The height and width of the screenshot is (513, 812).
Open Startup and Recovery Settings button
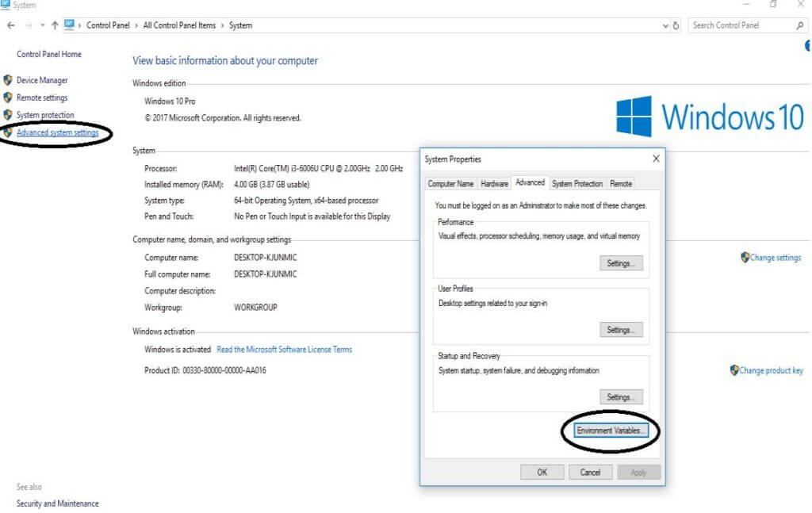(x=621, y=397)
